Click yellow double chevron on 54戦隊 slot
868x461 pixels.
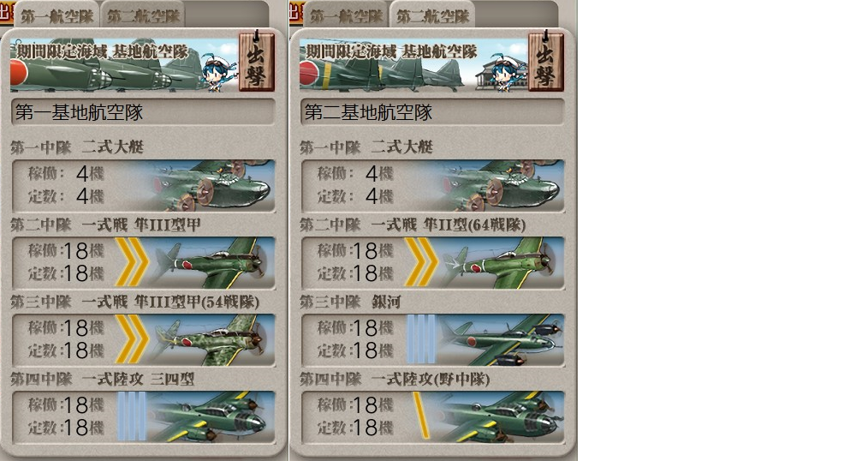[x=132, y=339]
